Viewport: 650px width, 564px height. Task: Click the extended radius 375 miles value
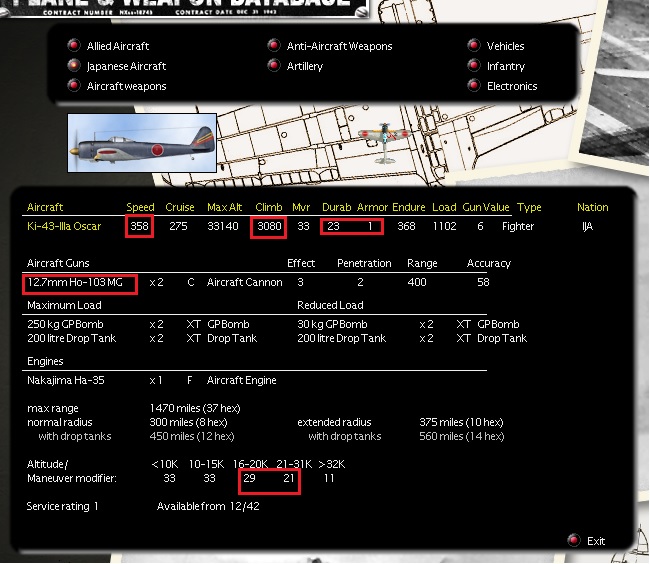click(461, 422)
